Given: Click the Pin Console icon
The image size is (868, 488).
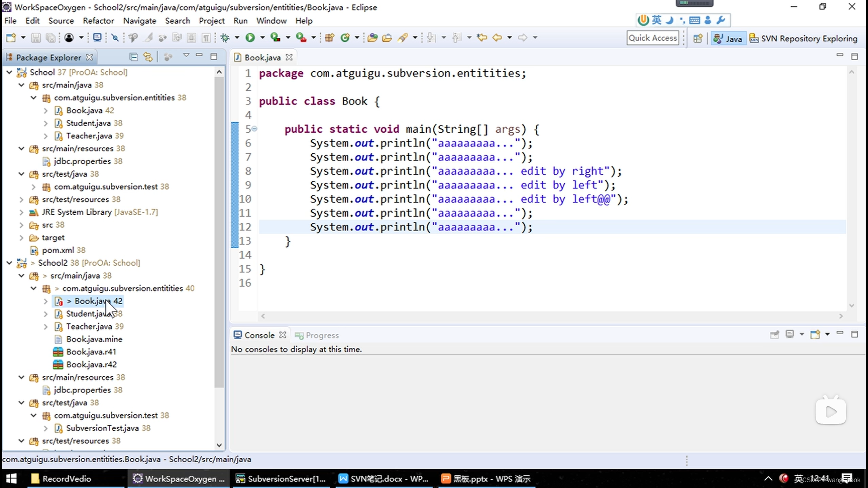Looking at the screenshot, I should point(774,334).
